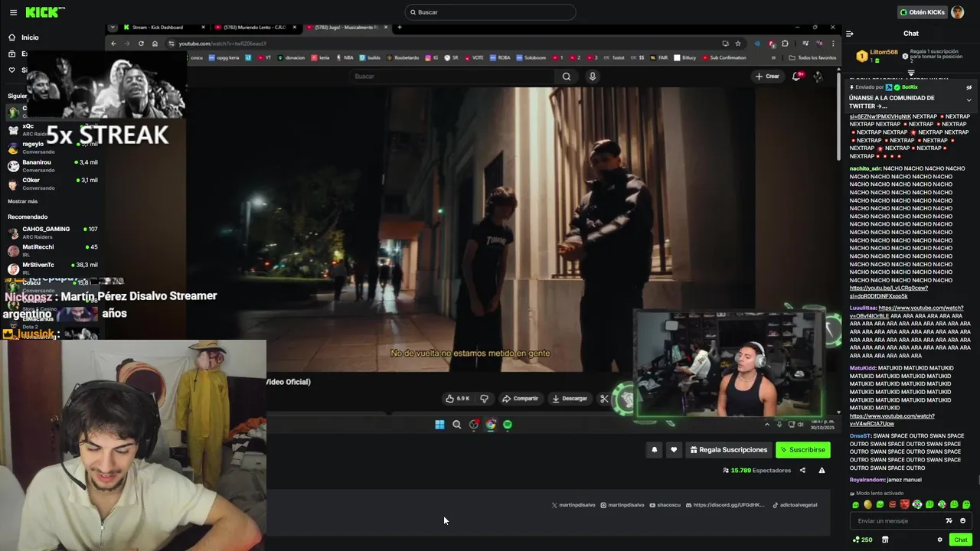Open chat settings gear icon
Screen dimensions: 980x551
coord(940,540)
